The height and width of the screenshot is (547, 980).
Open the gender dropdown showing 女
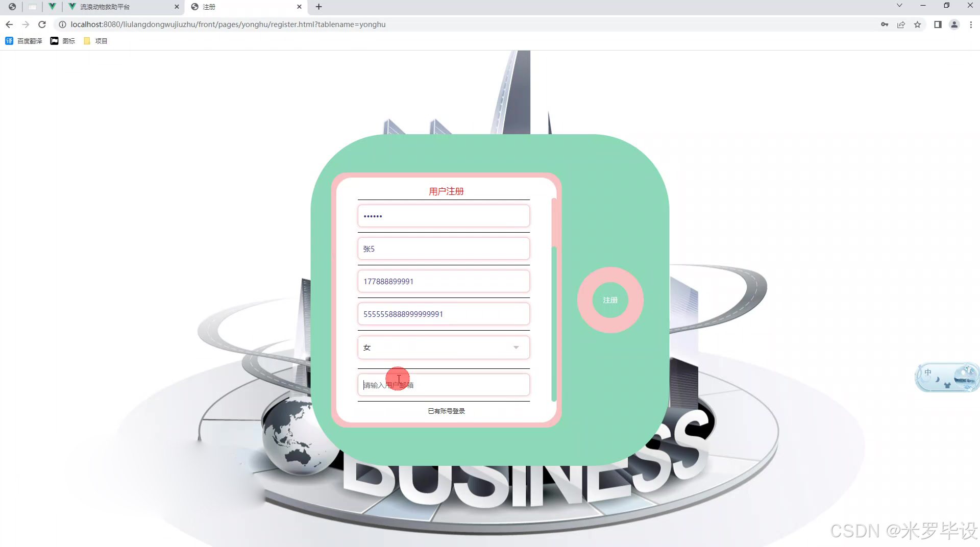click(444, 347)
